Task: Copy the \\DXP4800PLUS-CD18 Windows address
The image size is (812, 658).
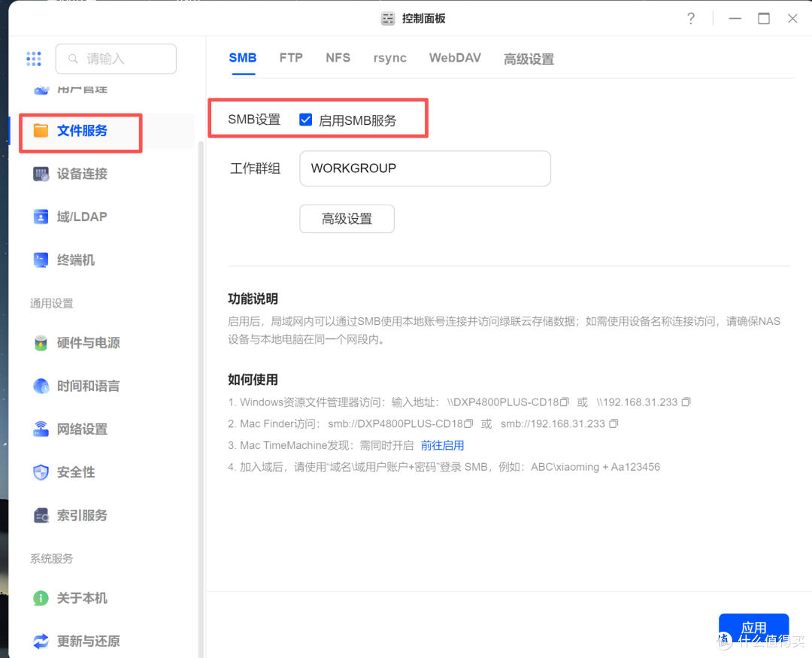Action: pyautogui.click(x=565, y=402)
